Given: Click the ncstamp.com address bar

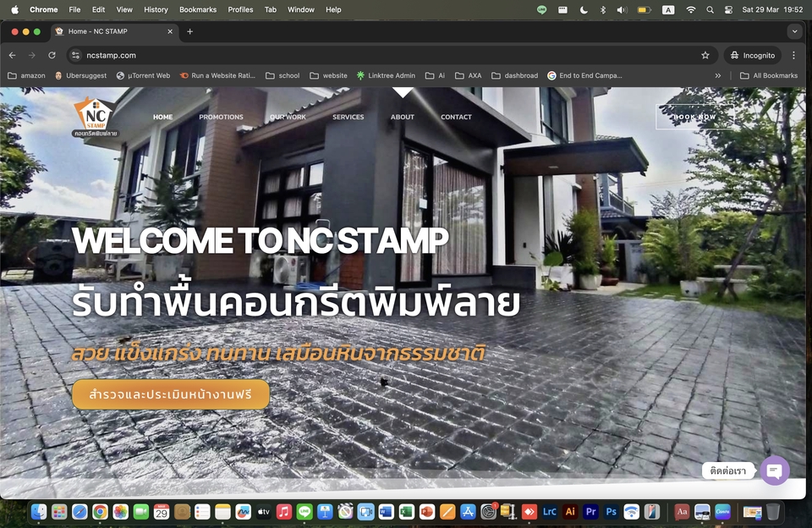Looking at the screenshot, I should point(392,56).
